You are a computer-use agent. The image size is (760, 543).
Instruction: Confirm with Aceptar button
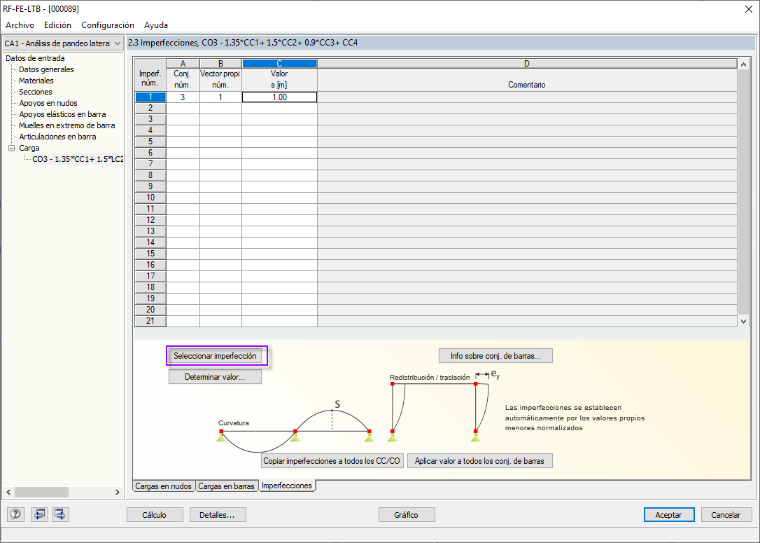(669, 515)
